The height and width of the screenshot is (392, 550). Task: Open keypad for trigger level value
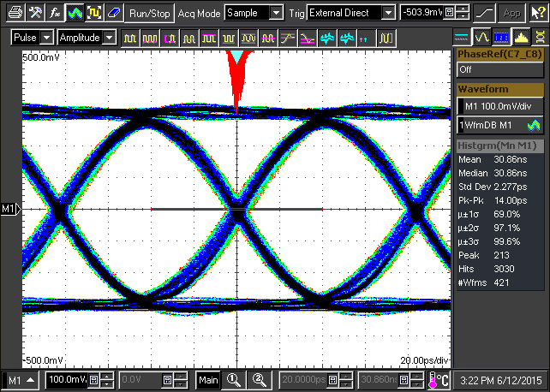[449, 13]
